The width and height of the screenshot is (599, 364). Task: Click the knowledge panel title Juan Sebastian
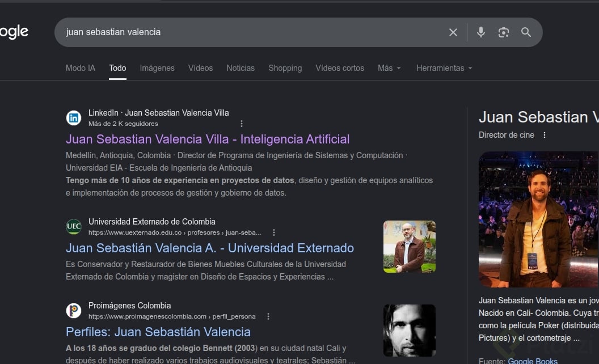tap(539, 117)
